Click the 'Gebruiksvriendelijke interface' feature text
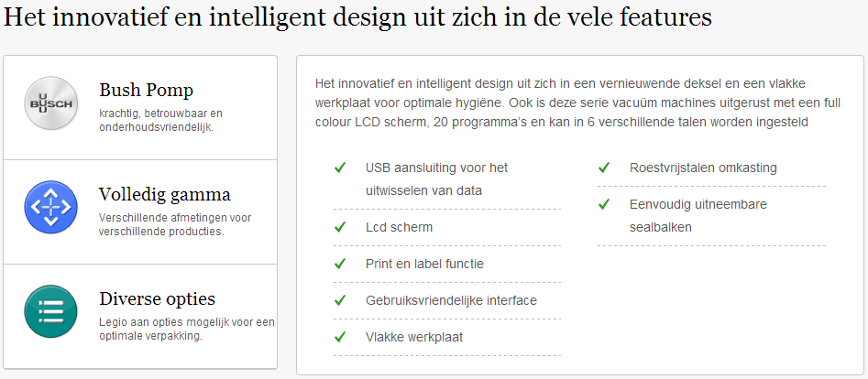Image resolution: width=868 pixels, height=379 pixels. click(x=451, y=300)
